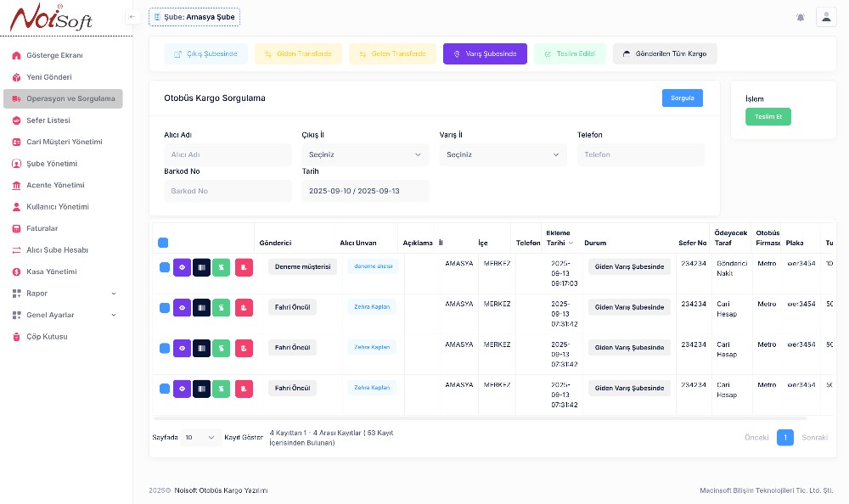The image size is (849, 504).
Task: Click the notification bell icon
Action: 801,17
